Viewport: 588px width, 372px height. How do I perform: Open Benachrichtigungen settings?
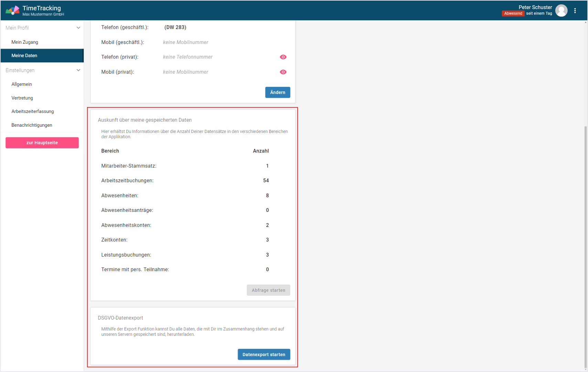32,125
